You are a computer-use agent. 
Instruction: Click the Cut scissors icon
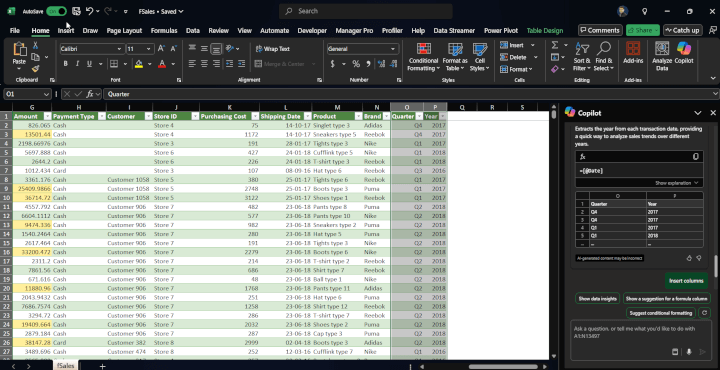click(x=35, y=45)
